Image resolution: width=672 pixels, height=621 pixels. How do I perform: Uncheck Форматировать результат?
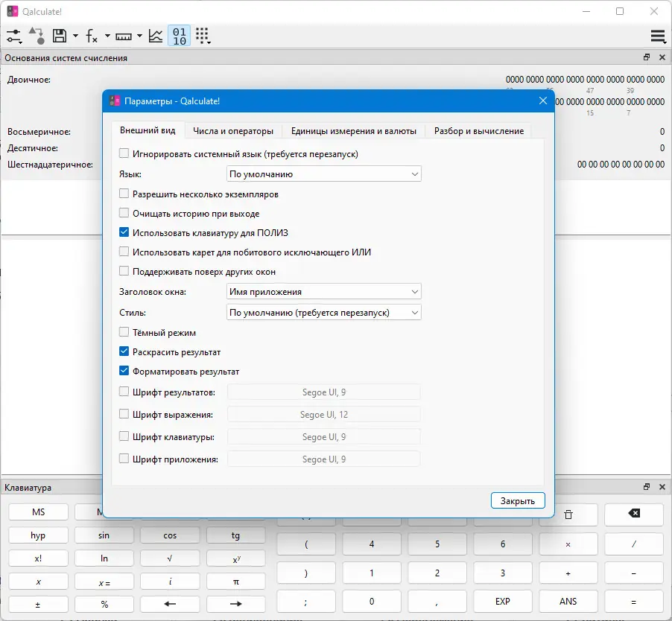(124, 371)
